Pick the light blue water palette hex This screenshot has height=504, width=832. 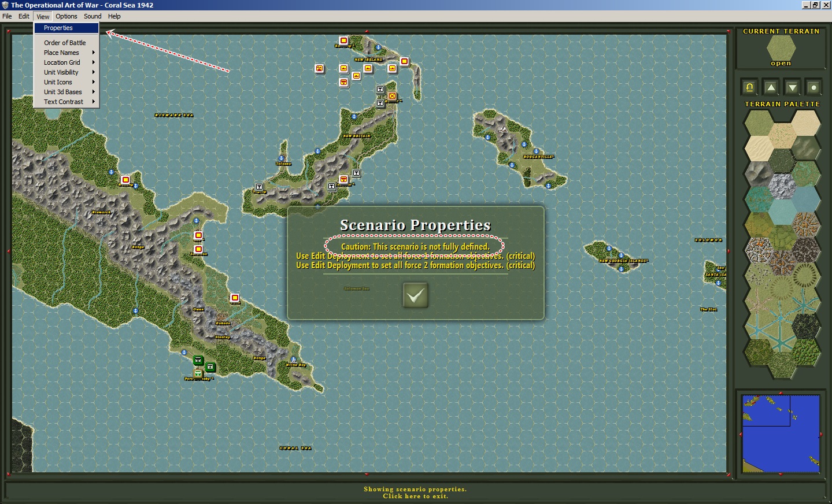point(782,212)
